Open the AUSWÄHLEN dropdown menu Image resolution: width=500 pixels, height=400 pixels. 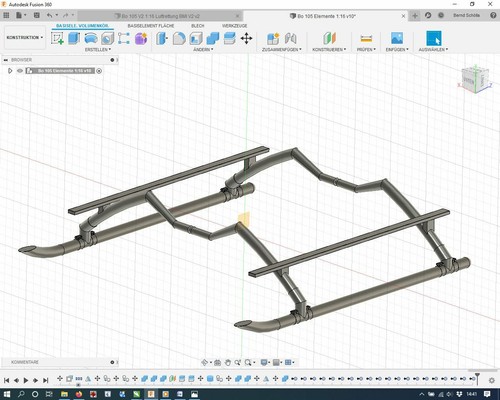coord(433,50)
